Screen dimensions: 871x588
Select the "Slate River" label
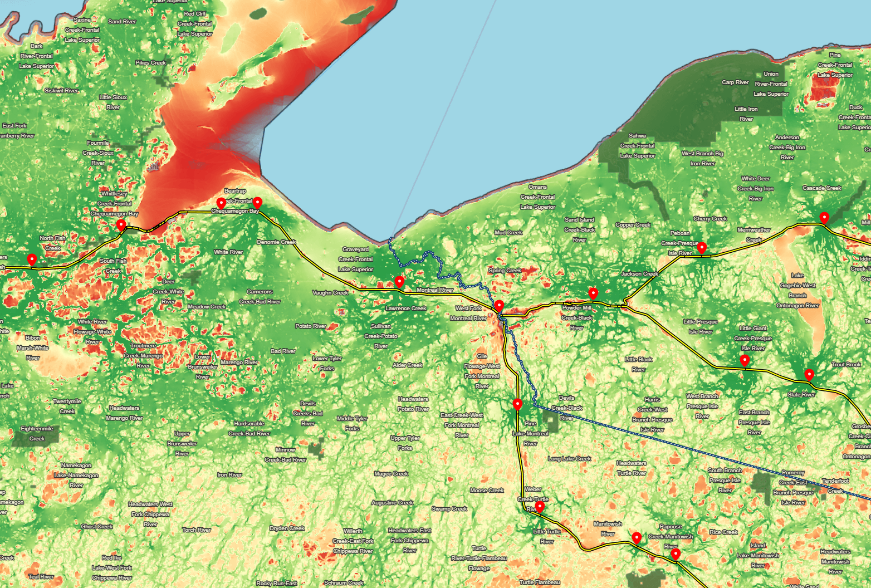[x=802, y=395]
